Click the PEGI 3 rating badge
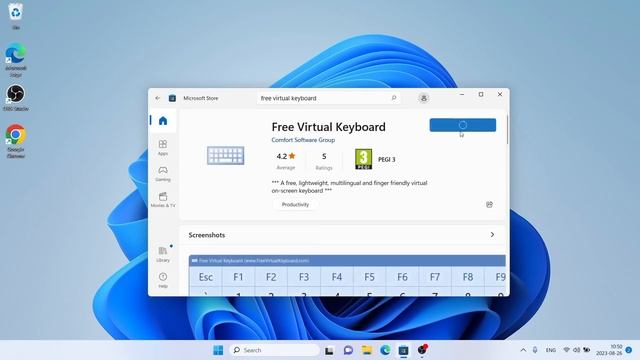Screen dimensions: 640x360 (363, 159)
